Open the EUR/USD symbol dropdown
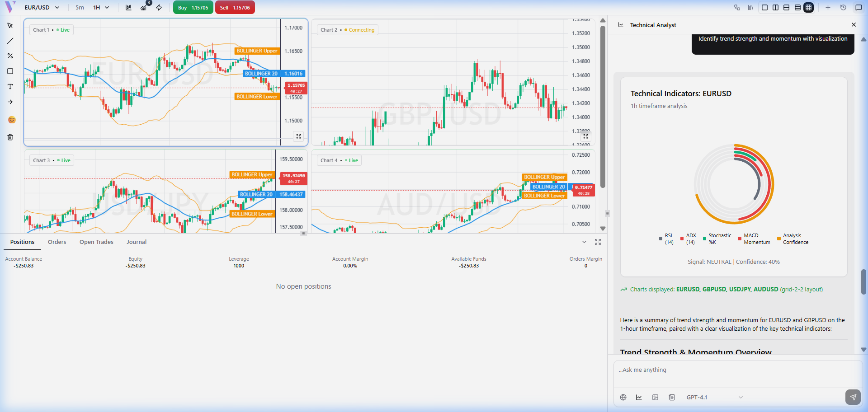This screenshot has width=868, height=412. point(42,8)
